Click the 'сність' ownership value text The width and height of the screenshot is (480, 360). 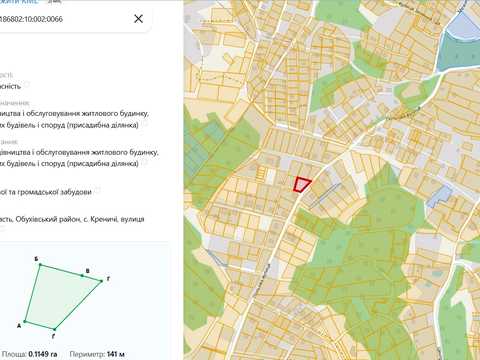(10, 86)
